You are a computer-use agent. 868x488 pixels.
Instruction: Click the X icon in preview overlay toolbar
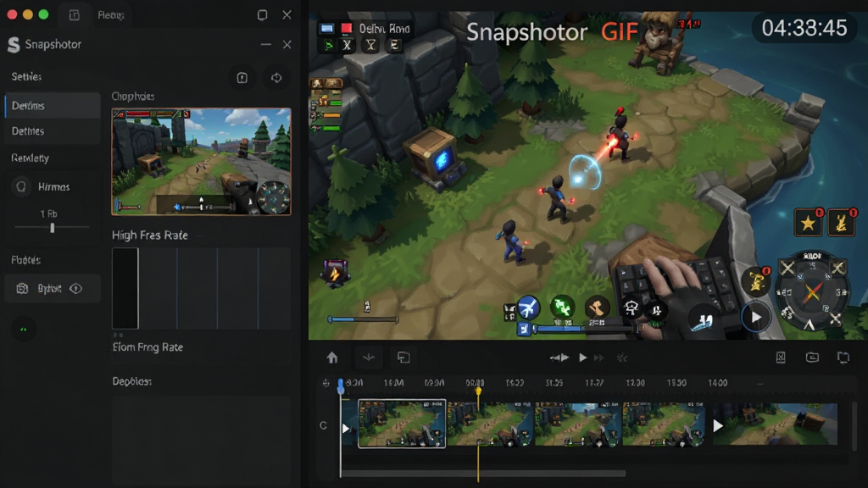[347, 46]
